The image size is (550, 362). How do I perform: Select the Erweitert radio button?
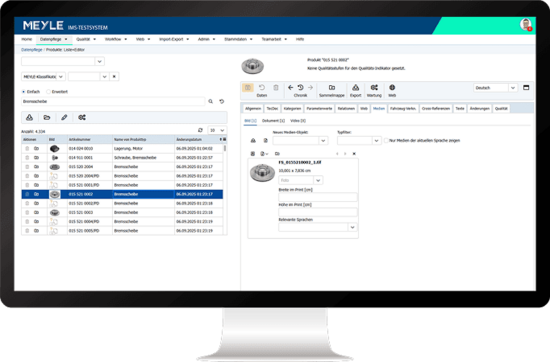point(48,92)
